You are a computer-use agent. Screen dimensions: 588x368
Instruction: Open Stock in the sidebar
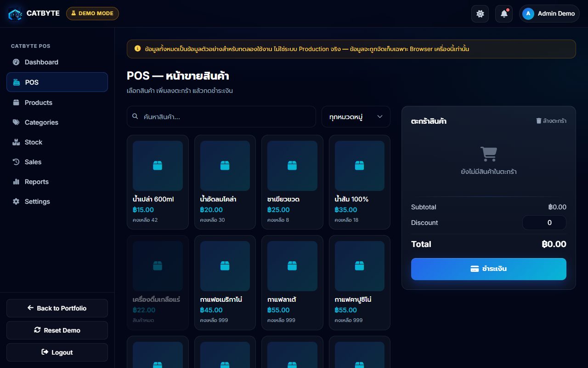57,142
